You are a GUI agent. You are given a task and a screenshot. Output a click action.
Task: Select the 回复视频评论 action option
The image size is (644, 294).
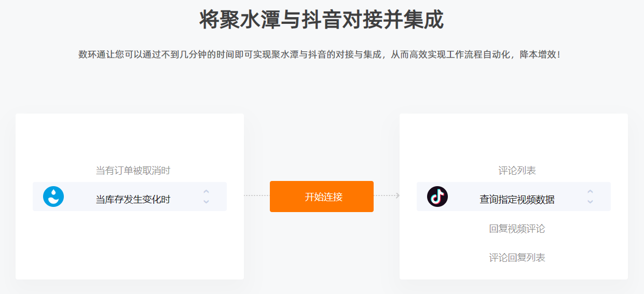517,229
